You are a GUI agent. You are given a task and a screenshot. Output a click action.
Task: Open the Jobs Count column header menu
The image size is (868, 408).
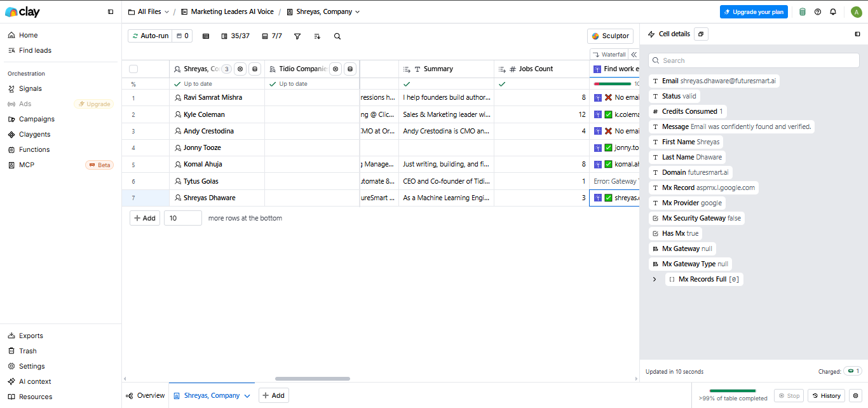pyautogui.click(x=541, y=69)
